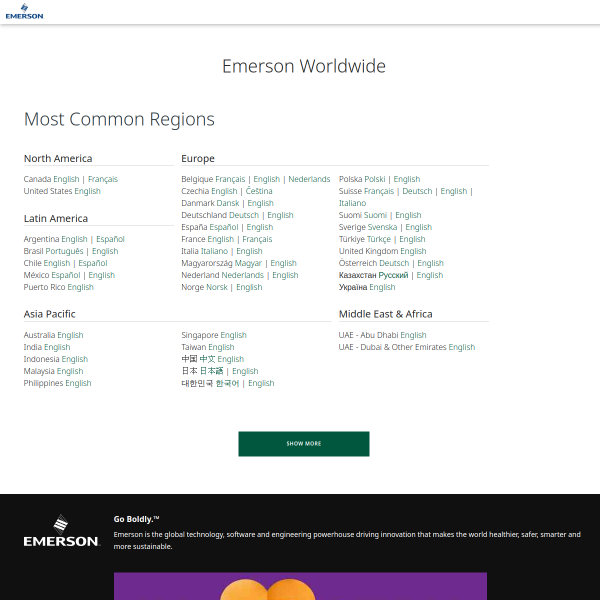Open France English link
Viewport: 600px width, 600px height.
221,239
